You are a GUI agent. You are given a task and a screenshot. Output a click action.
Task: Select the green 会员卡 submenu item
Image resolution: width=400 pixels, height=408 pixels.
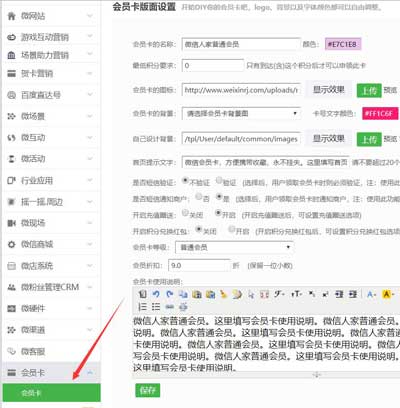[51, 393]
